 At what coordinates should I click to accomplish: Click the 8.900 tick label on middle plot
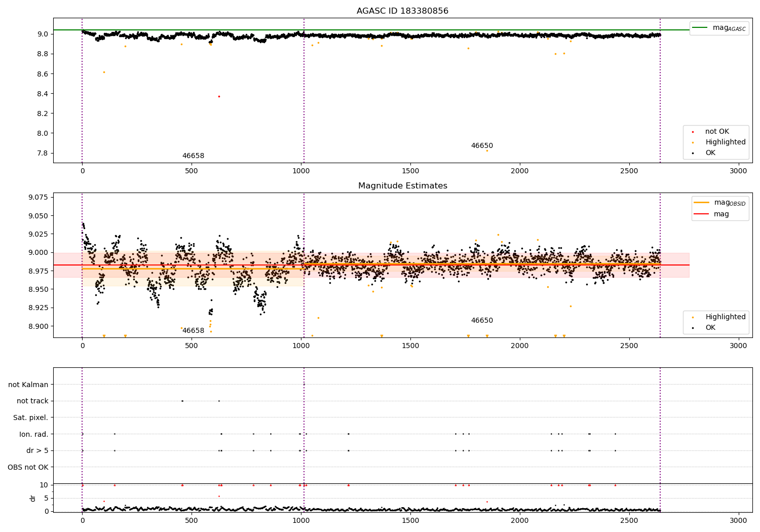point(39,326)
